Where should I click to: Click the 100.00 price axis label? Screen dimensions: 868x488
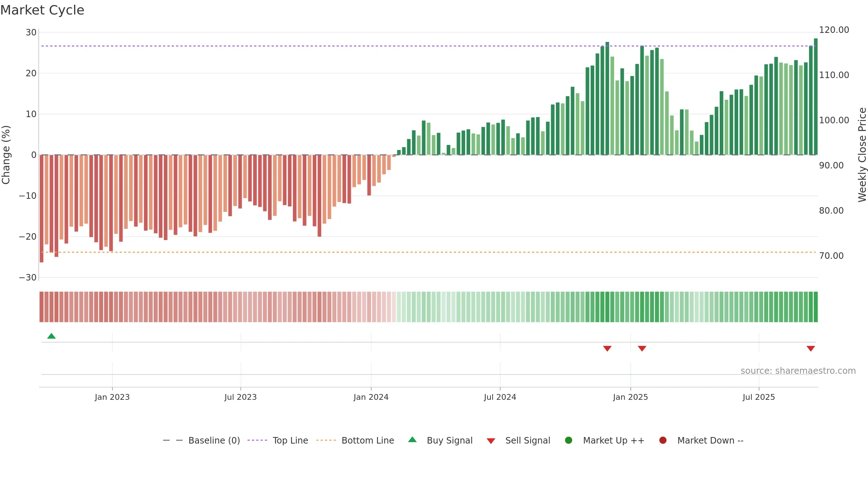click(834, 120)
